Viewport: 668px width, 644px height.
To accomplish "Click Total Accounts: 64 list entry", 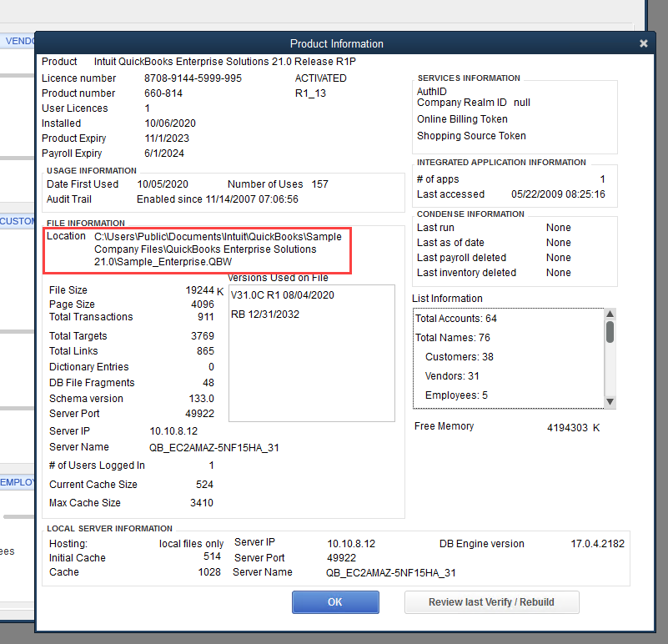I will (456, 319).
